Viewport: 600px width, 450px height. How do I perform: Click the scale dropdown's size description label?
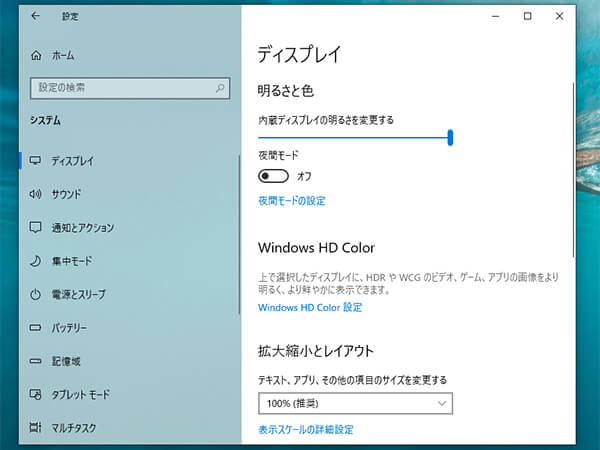pyautogui.click(x=352, y=380)
